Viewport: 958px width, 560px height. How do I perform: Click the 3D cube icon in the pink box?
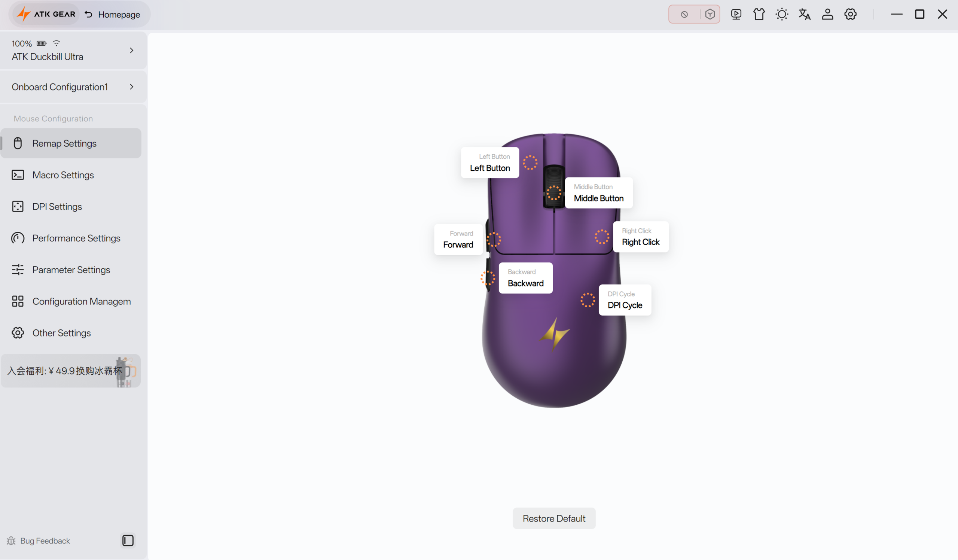click(x=710, y=15)
